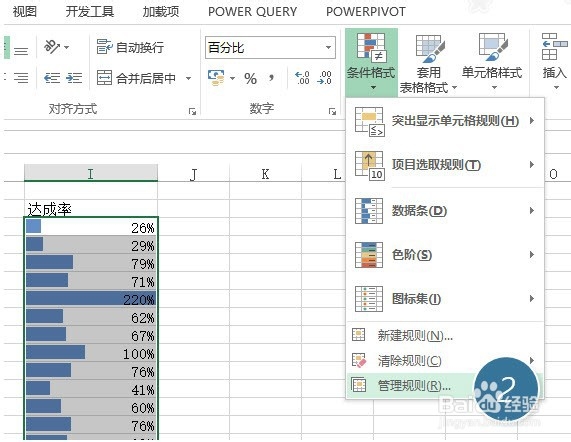Image resolution: width=571 pixels, height=442 pixels.
Task: Click the center vertical alignment icon
Action: click(x=21, y=51)
